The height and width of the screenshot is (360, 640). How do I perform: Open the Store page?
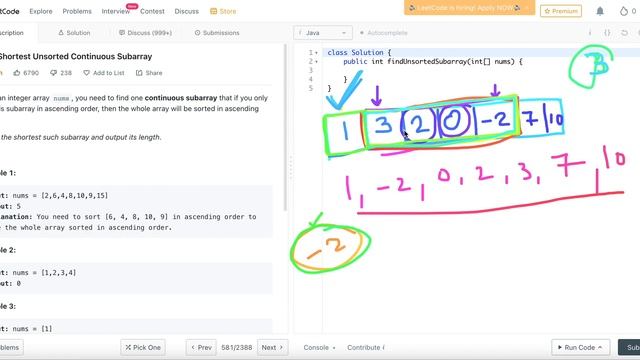click(x=223, y=11)
